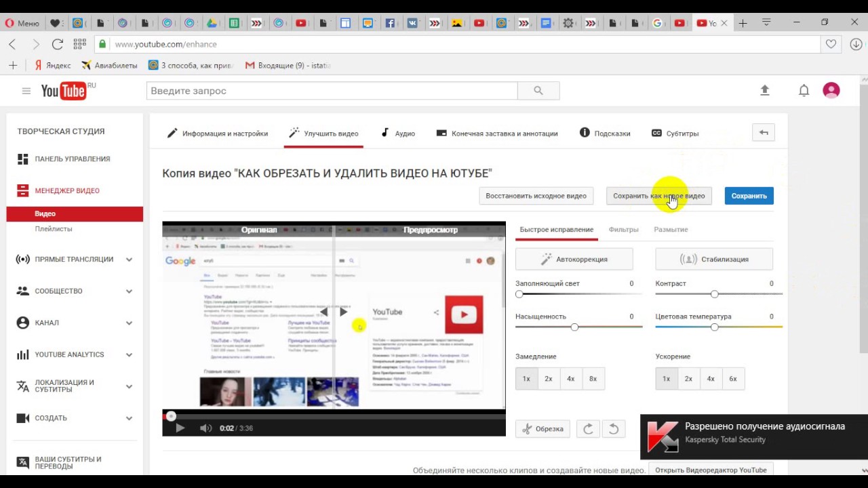Select 1x timelapse under Ускорение
868x488 pixels.
(x=666, y=379)
